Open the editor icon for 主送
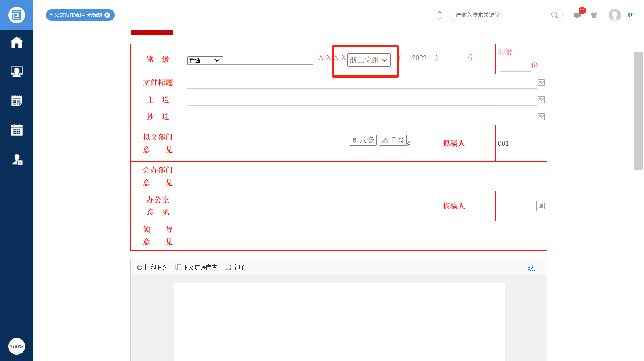Screen dimensions: 644x361 541,100
